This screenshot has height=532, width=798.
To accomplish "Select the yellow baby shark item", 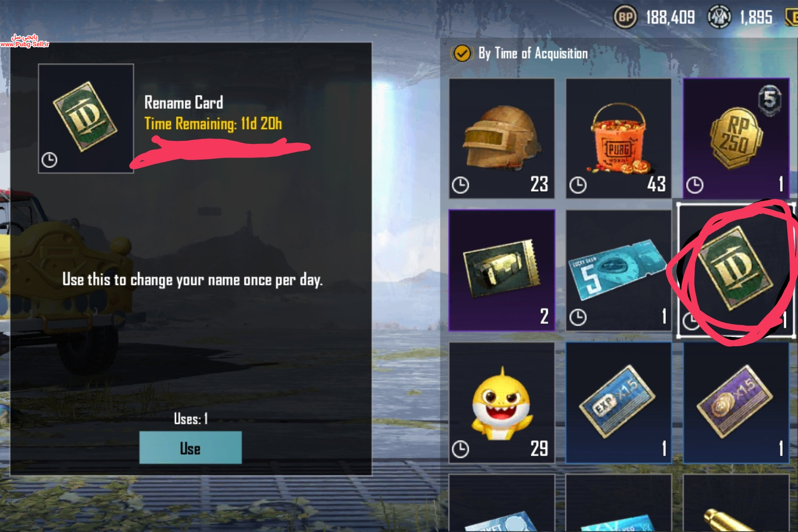I will 502,403.
